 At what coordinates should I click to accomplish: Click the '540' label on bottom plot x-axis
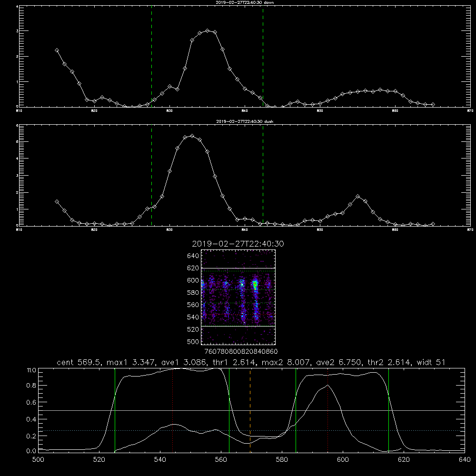(160, 460)
